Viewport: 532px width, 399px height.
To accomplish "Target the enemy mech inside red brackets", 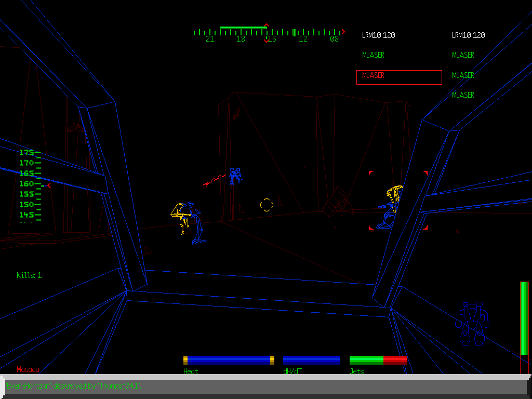I will pos(392,206).
